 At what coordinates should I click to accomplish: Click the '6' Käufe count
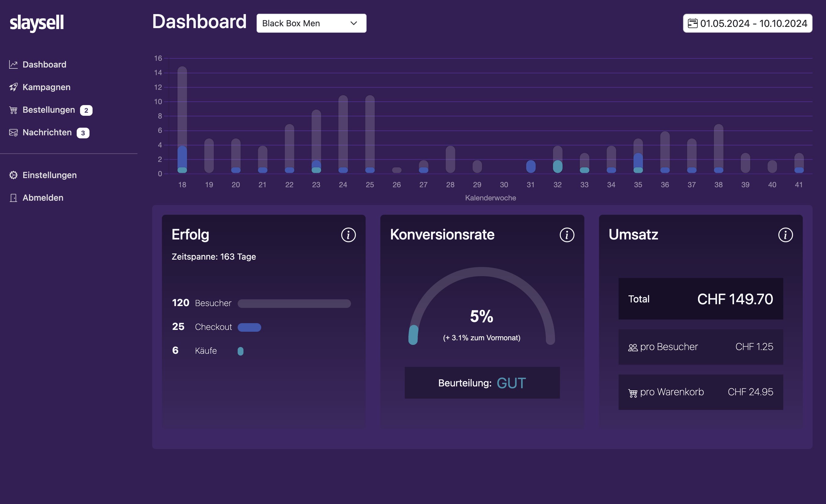tap(175, 351)
